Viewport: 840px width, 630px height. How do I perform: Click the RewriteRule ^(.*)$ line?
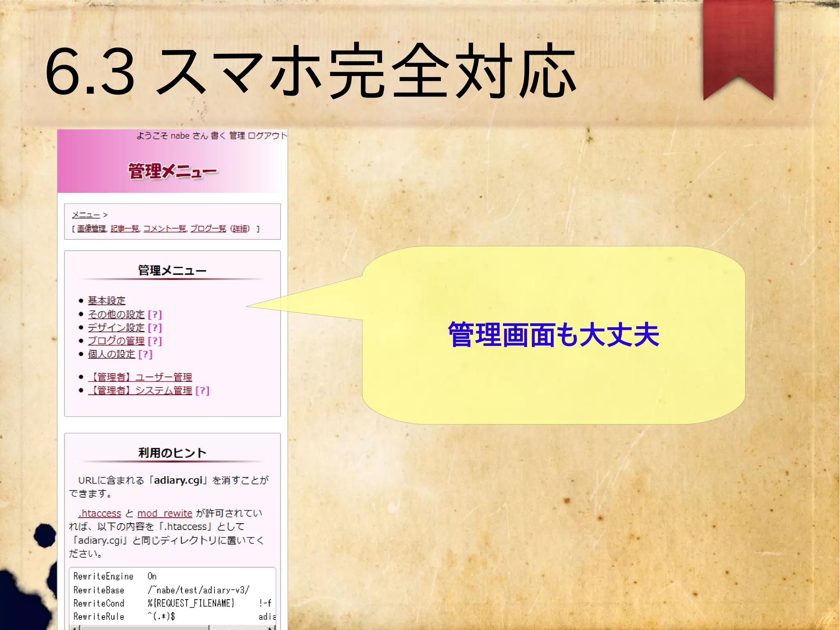pos(124,616)
